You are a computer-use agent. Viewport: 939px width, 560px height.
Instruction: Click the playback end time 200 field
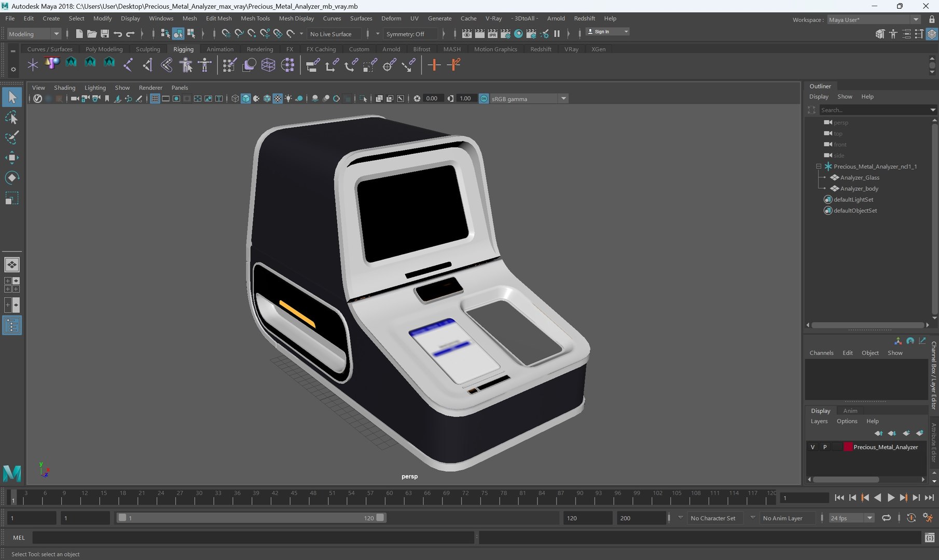tap(641, 518)
